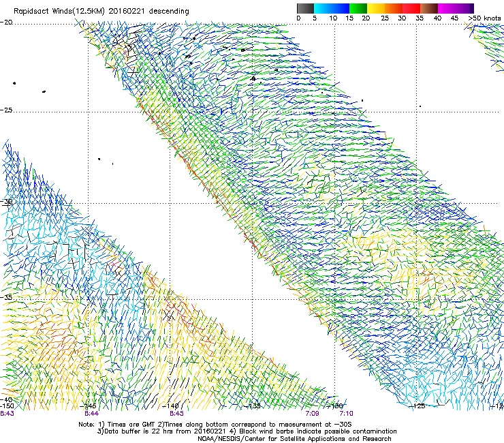Click the NOAA/NESDIS credit line
Image resolution: width=504 pixels, height=443 pixels.
tap(294, 439)
